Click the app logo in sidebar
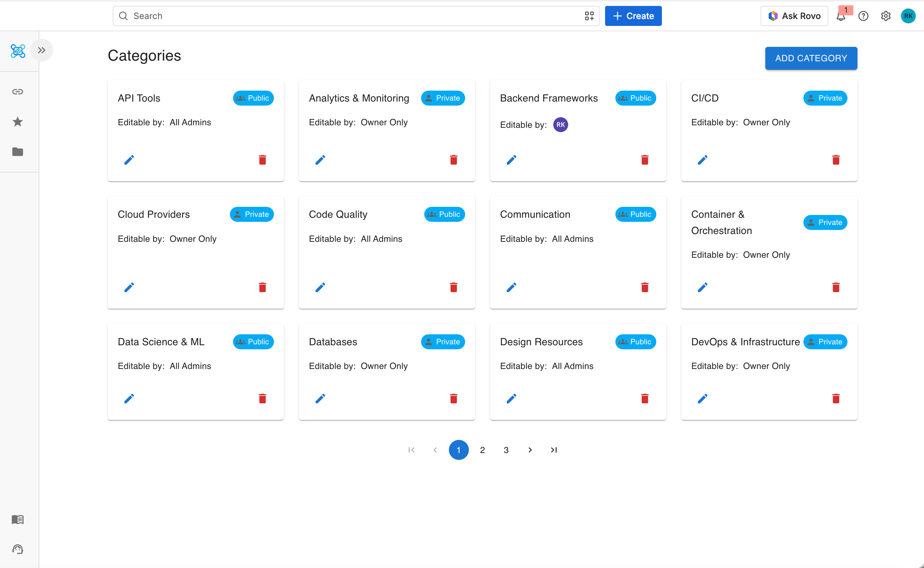Screen dimensions: 924x568 coord(18,51)
